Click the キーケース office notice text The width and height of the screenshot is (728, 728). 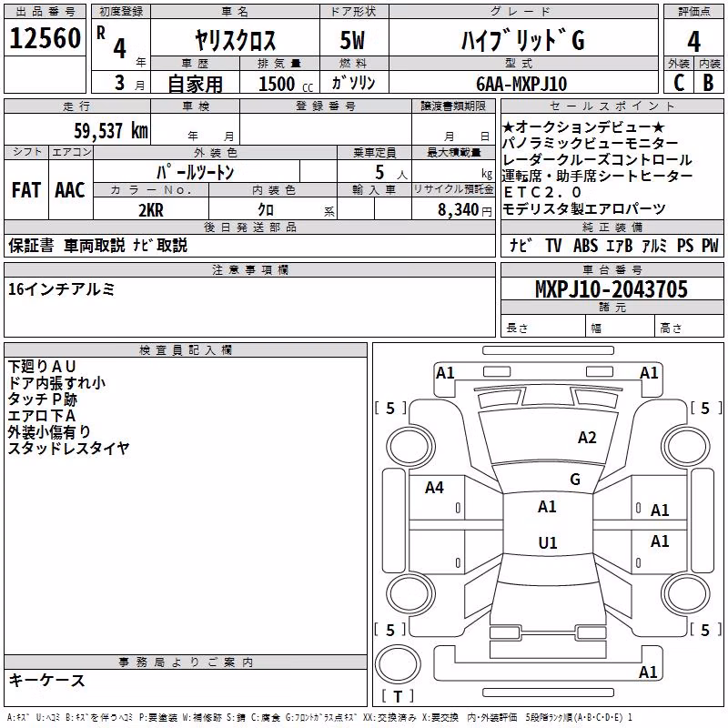46,681
